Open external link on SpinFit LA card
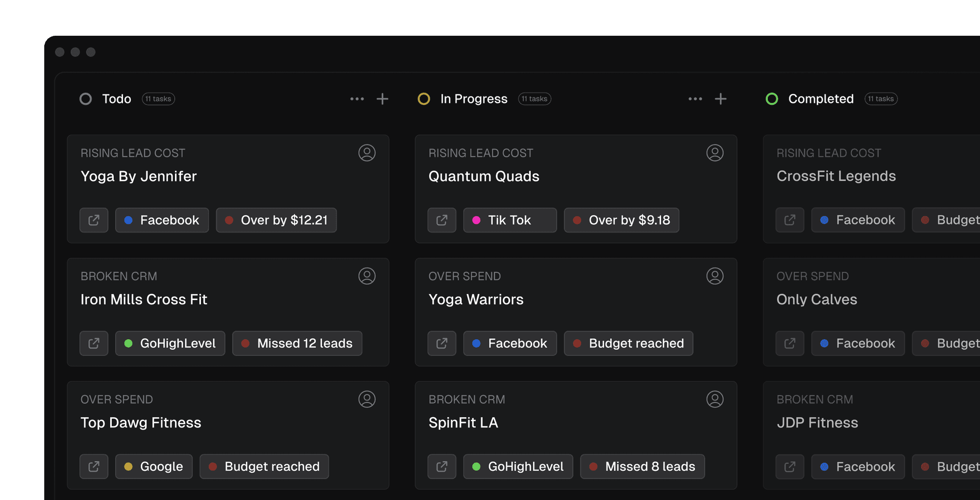Image resolution: width=980 pixels, height=500 pixels. click(442, 467)
